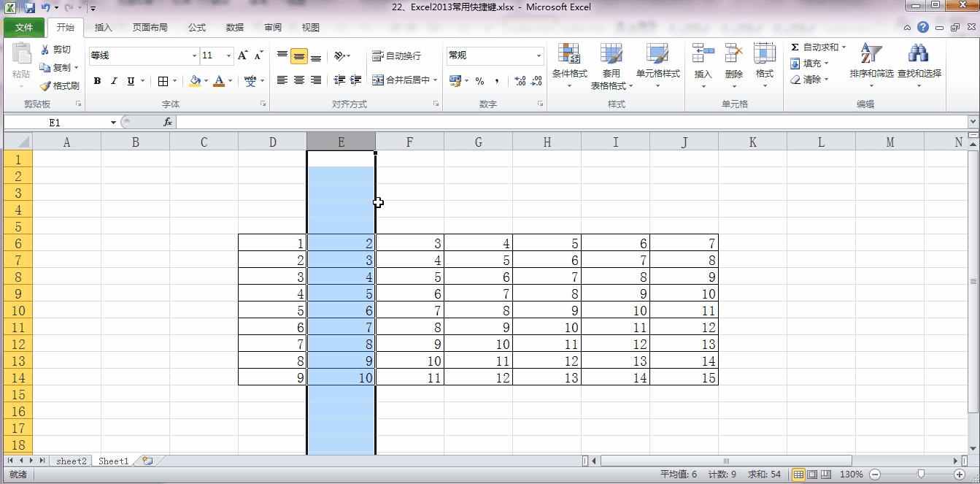The width and height of the screenshot is (980, 484).
Task: Decrease font size with small A icon
Action: [258, 55]
